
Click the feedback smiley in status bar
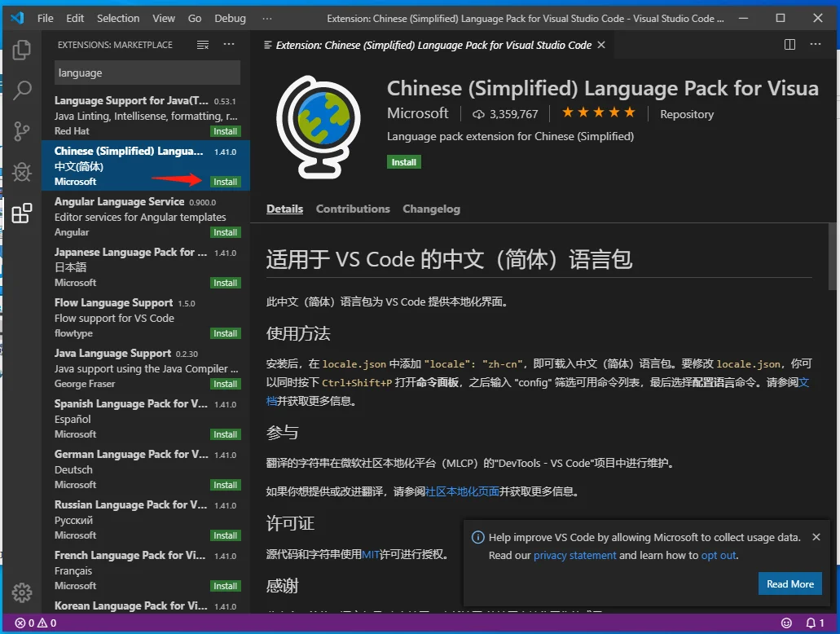[786, 623]
